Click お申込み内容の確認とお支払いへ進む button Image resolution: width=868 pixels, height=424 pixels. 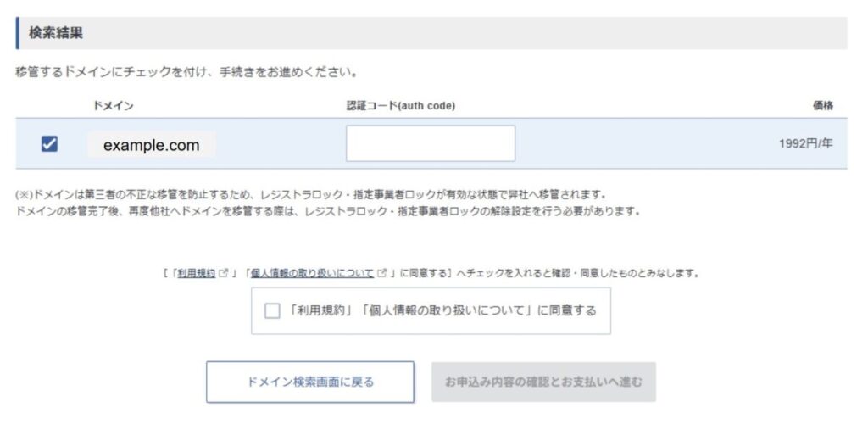pyautogui.click(x=542, y=382)
